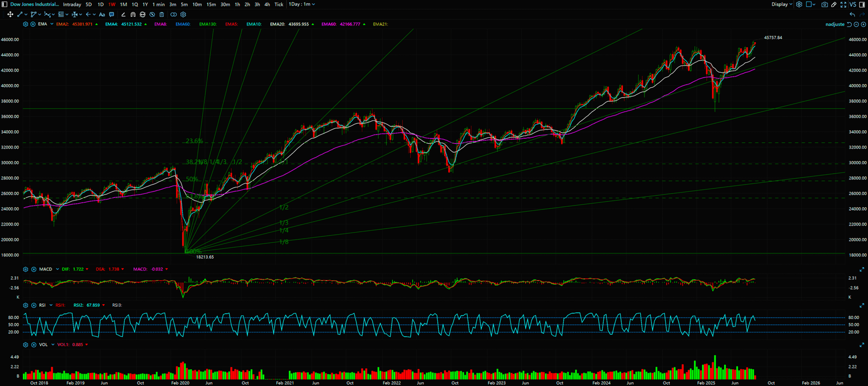
Task: Delete drawings with the trash icon
Action: (x=162, y=15)
